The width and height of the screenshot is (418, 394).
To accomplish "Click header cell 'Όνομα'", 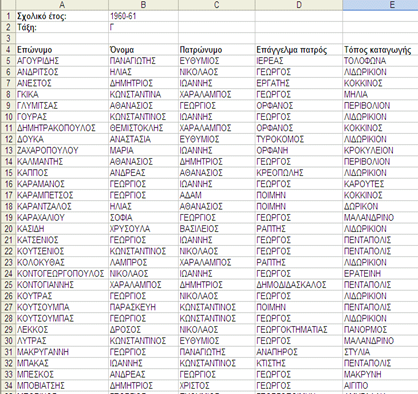I will (143, 50).
